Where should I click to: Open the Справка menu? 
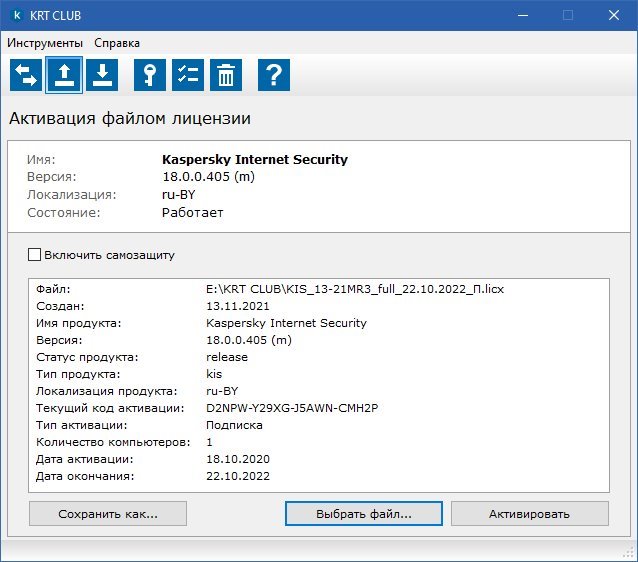pos(117,43)
